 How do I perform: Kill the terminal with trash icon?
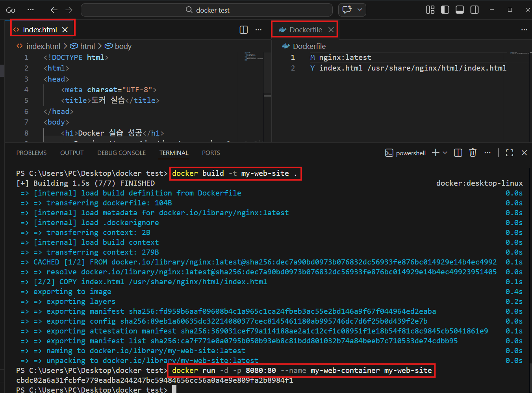tap(473, 153)
